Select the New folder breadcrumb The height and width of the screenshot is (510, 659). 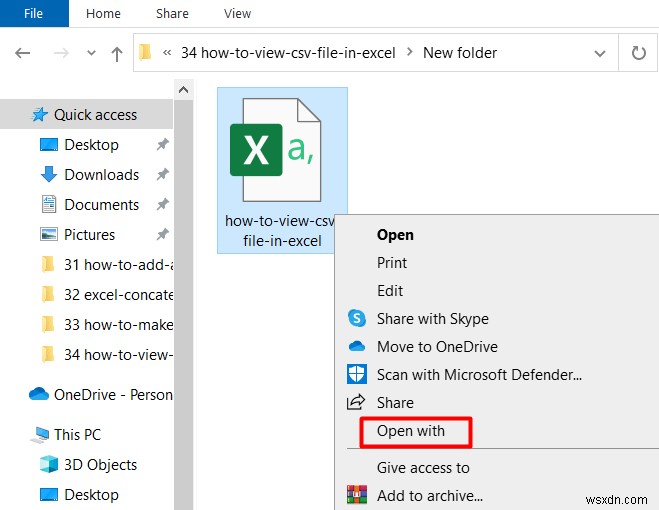point(460,53)
